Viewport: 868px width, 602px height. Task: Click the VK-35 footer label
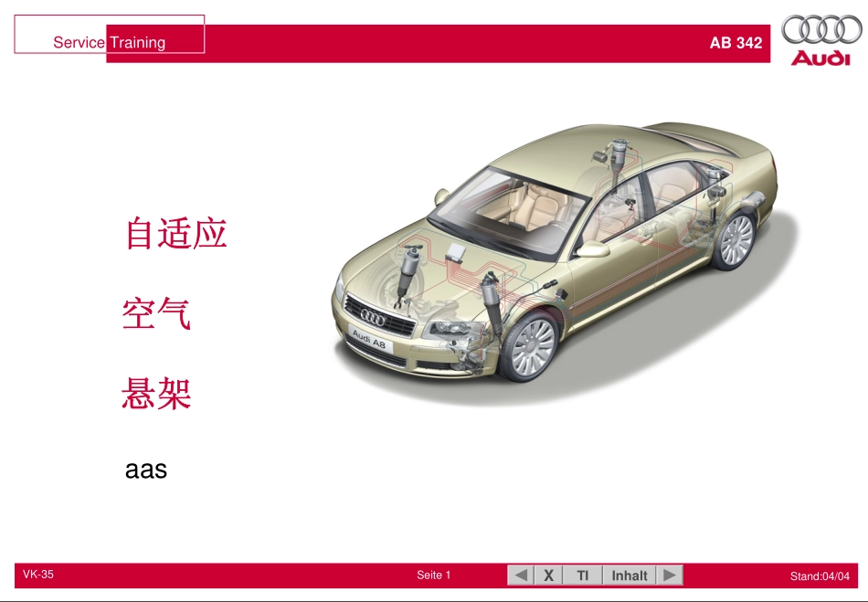pos(38,575)
